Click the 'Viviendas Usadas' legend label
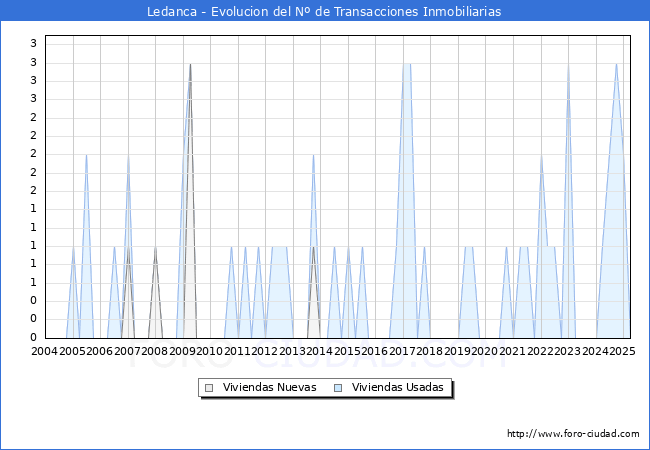650x450 pixels. click(x=398, y=387)
